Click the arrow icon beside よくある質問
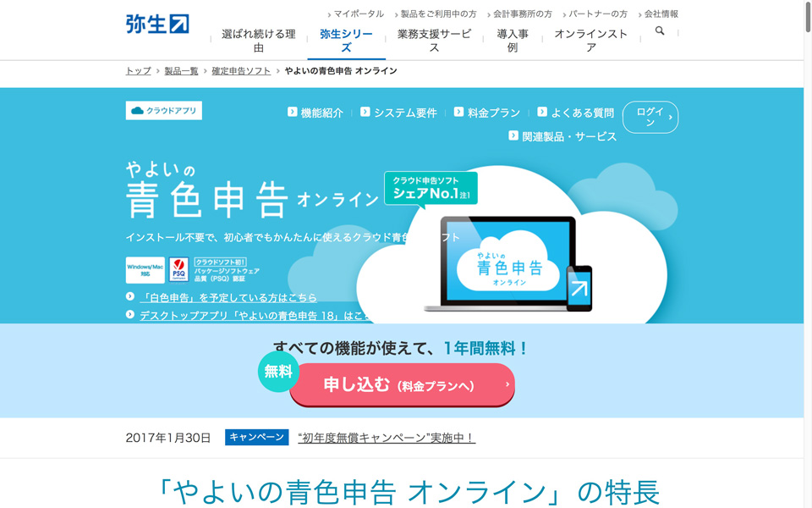812x508 pixels. [x=542, y=112]
